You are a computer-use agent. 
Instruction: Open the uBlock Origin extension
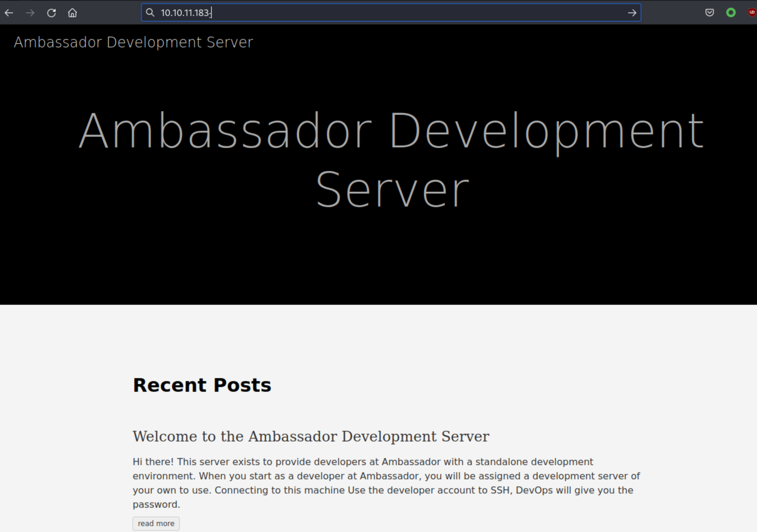(752, 12)
